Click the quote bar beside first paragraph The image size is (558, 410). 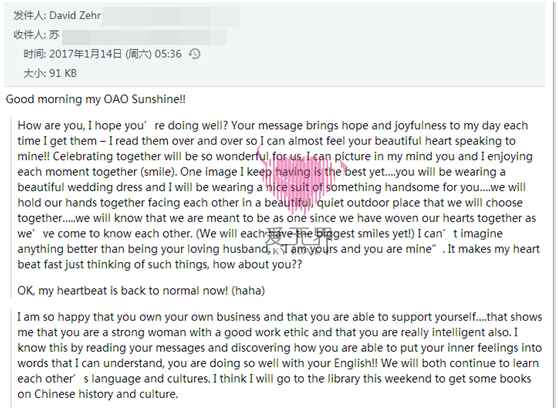point(11,207)
